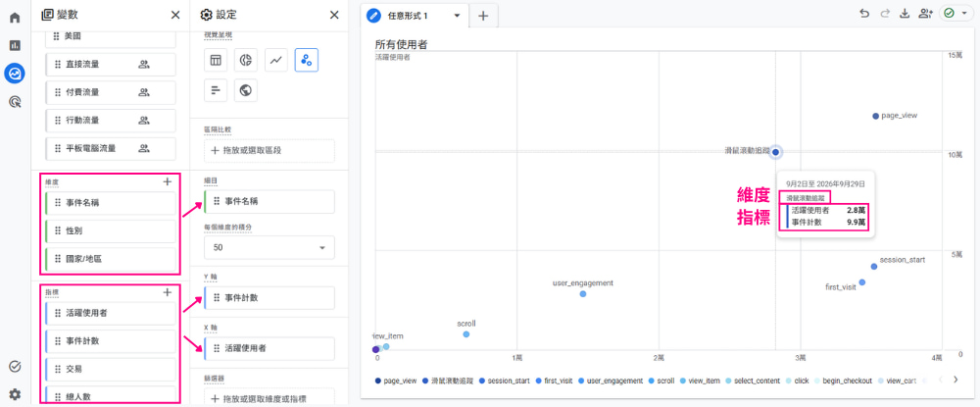Click the 滑鼠滾動追蹤 scatter point
This screenshot has height=407, width=980.
pos(775,152)
